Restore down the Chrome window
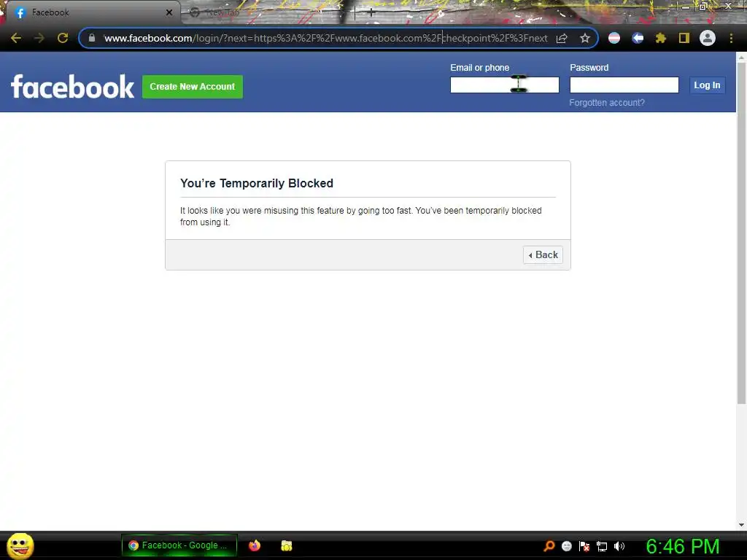Viewport: 747px width, 560px height. tap(703, 6)
